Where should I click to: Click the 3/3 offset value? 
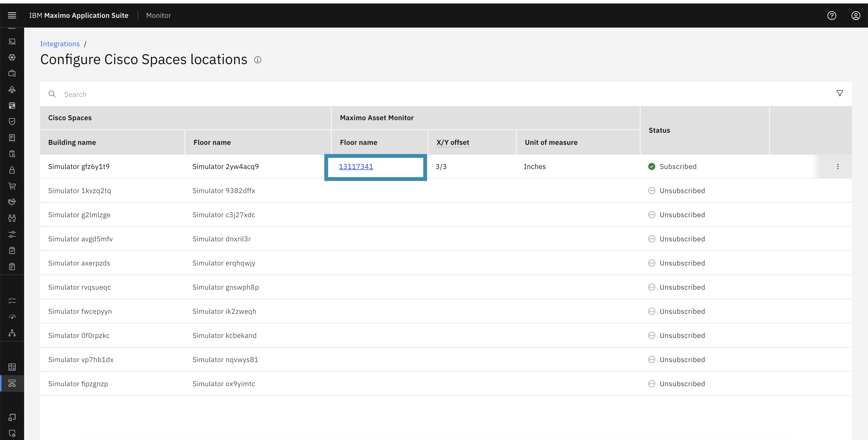point(441,166)
